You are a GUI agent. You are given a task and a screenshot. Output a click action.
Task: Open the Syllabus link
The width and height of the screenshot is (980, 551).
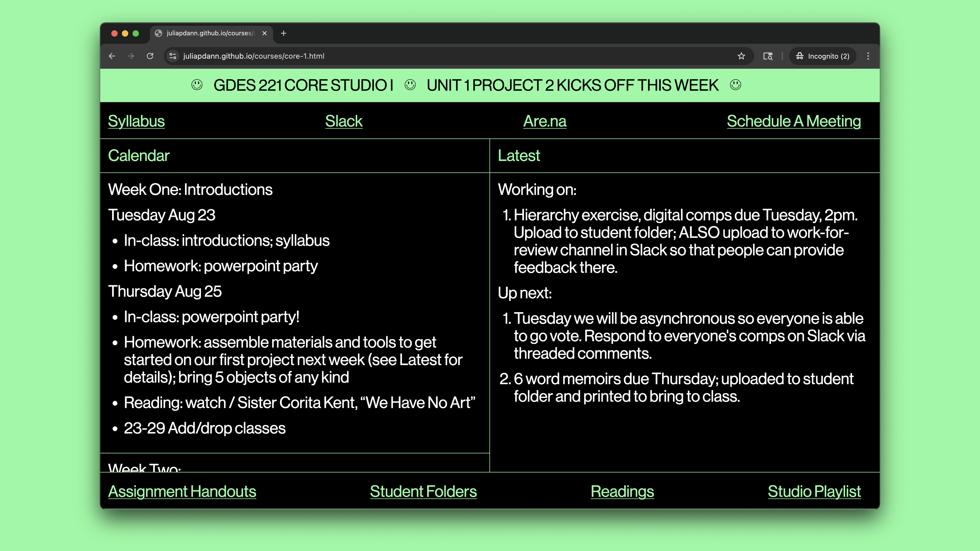coord(136,121)
